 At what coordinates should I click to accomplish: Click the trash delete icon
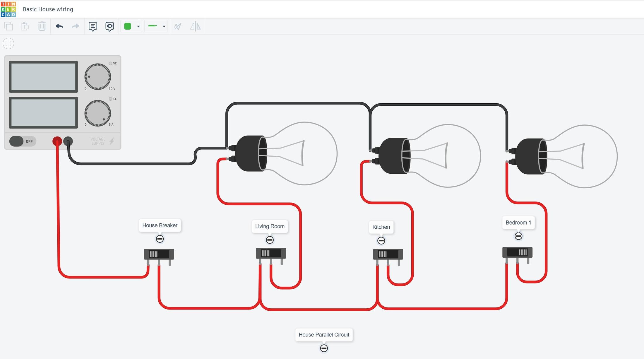pos(42,26)
